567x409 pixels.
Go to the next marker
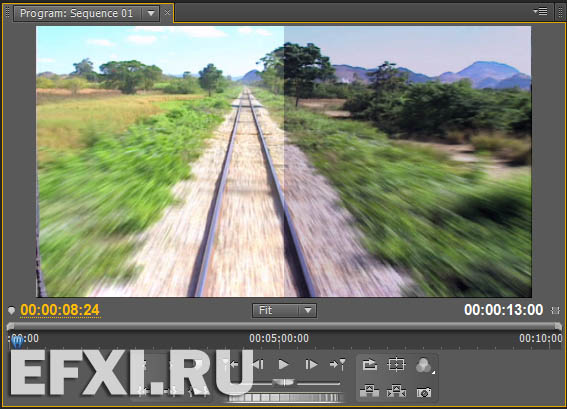point(338,364)
